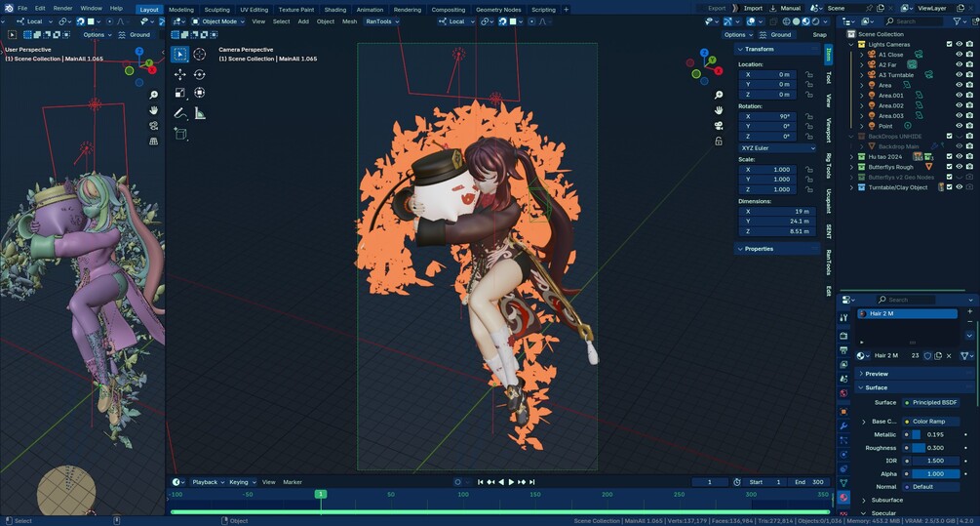980x526 pixels.
Task: Adjust the Metallic slider value
Action: [935, 434]
